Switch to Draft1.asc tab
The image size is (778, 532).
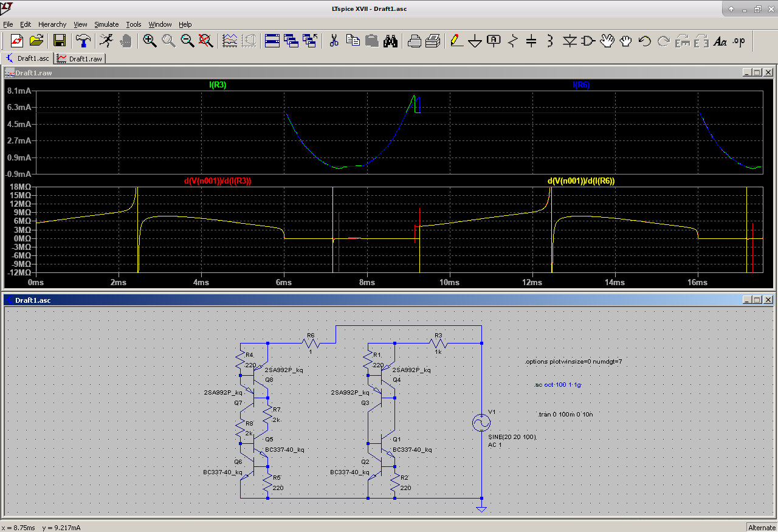pos(27,58)
